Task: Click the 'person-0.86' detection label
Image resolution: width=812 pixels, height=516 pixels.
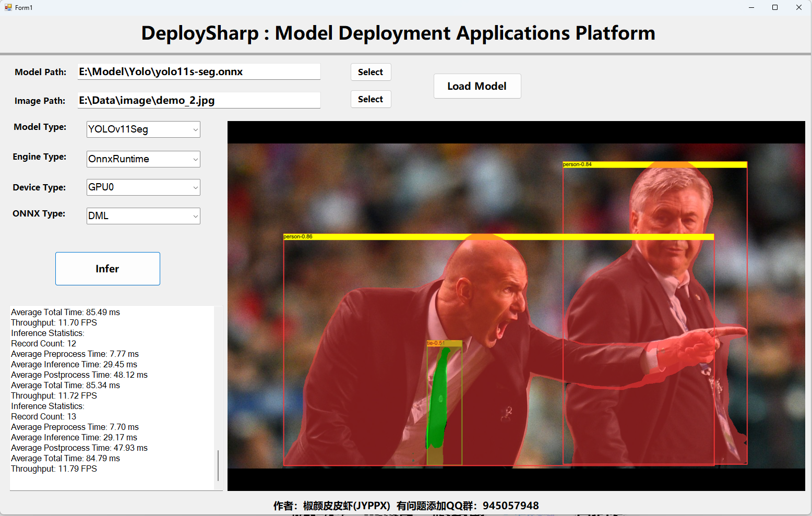Action: [298, 237]
